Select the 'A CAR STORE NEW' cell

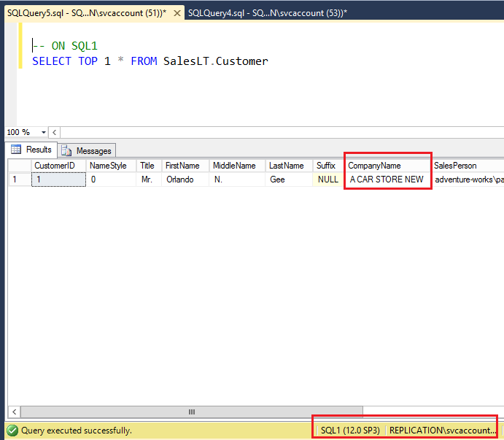[387, 180]
